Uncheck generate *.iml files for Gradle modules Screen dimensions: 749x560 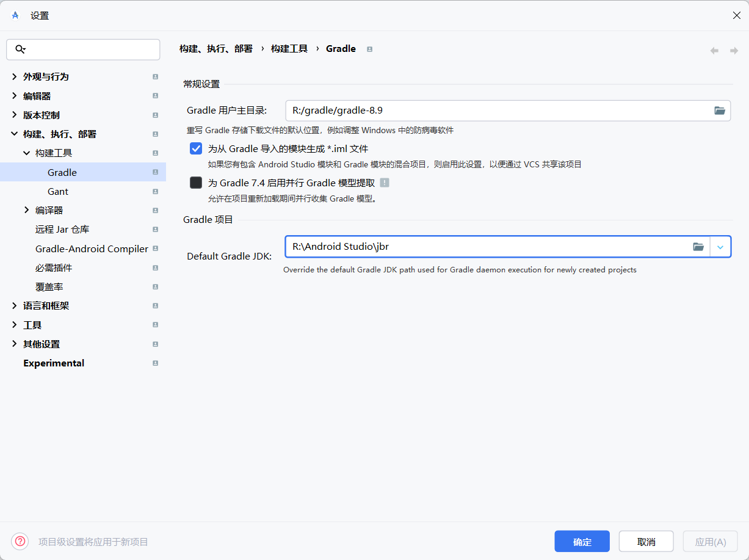pos(196,148)
